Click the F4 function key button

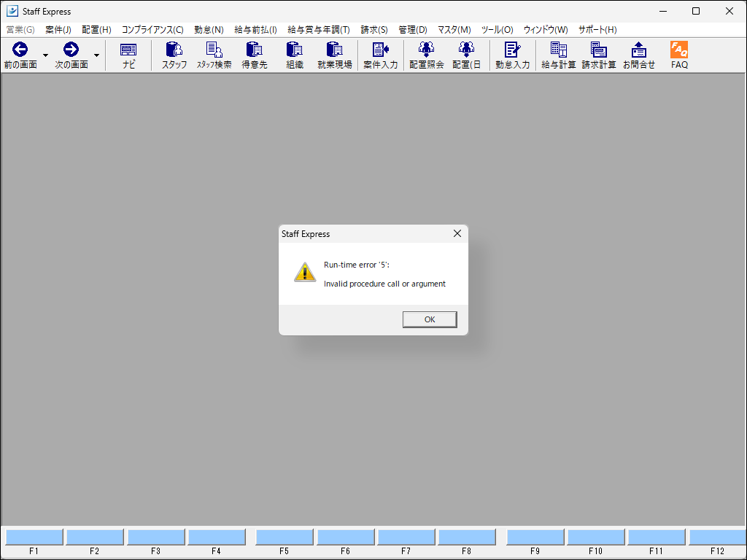pos(216,537)
